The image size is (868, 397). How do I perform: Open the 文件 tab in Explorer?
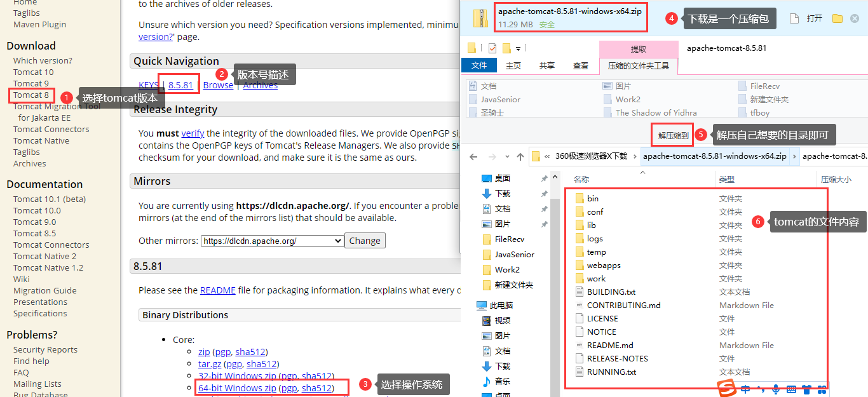479,65
